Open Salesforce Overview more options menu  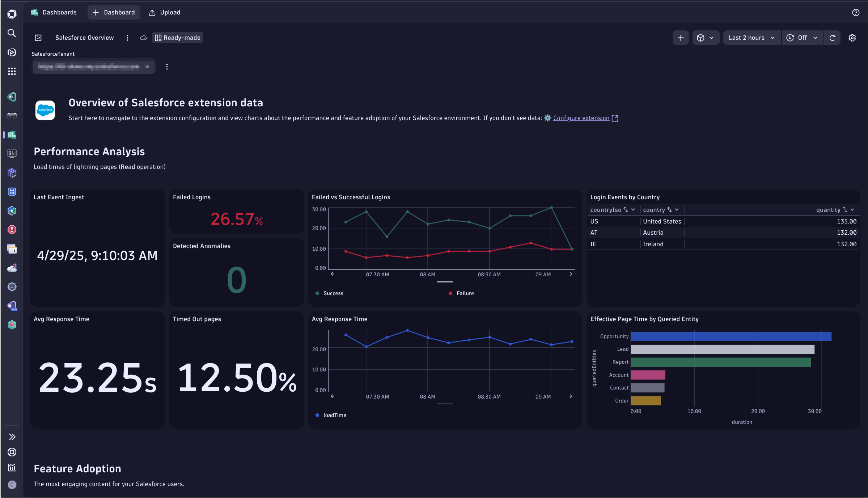pyautogui.click(x=127, y=38)
